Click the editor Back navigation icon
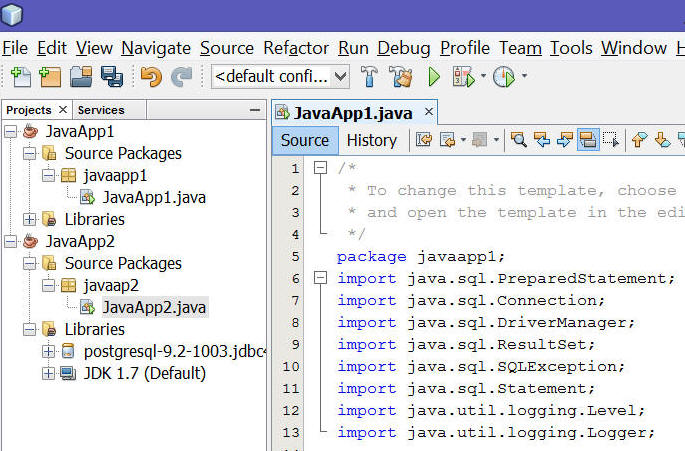 448,140
